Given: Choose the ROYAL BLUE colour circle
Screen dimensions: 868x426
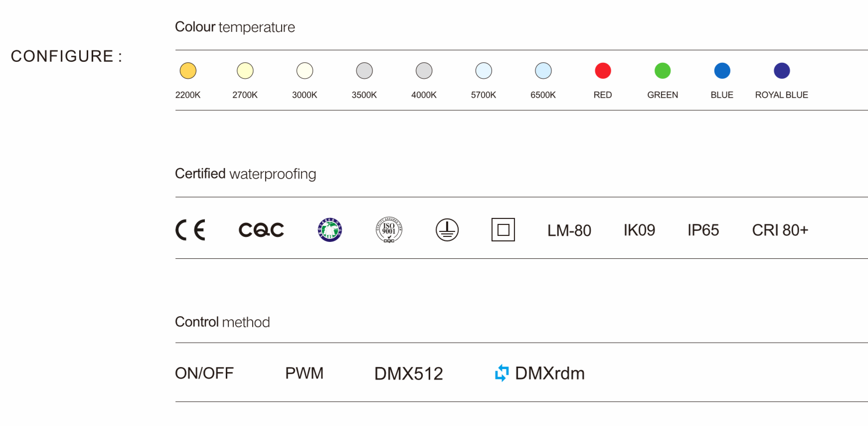Looking at the screenshot, I should pos(782,71).
